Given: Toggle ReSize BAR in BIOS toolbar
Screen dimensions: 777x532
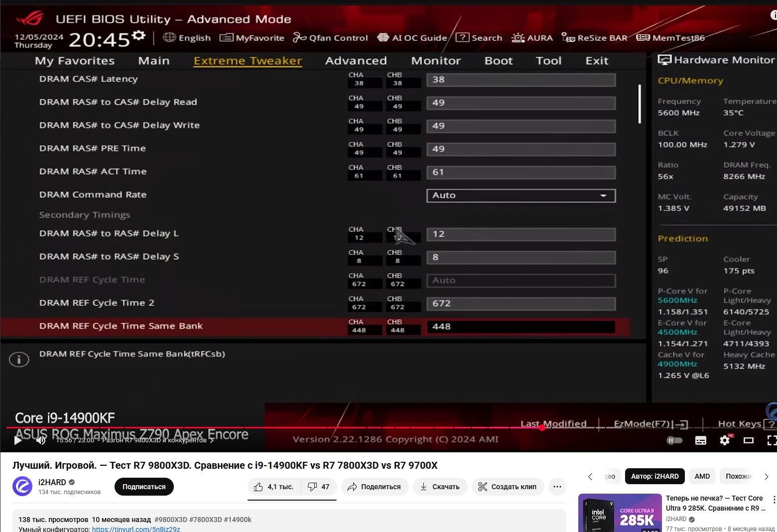Looking at the screenshot, I should coord(594,38).
